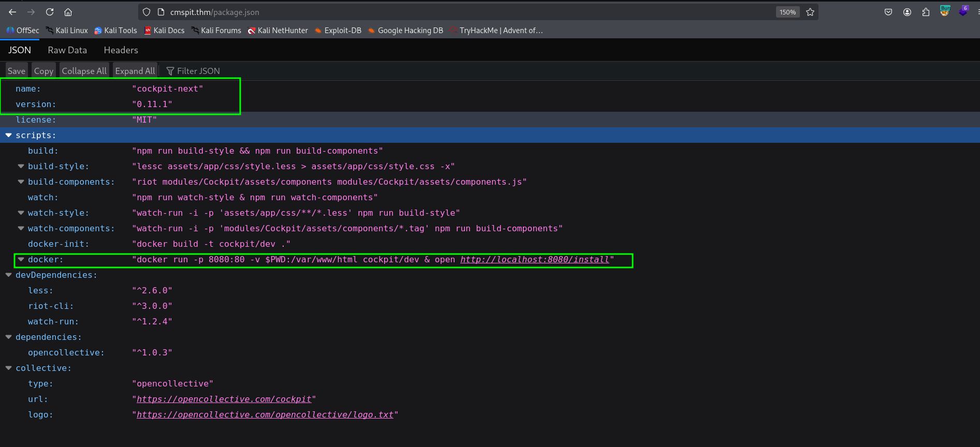
Task: Collapse the collective node
Action: (9, 368)
